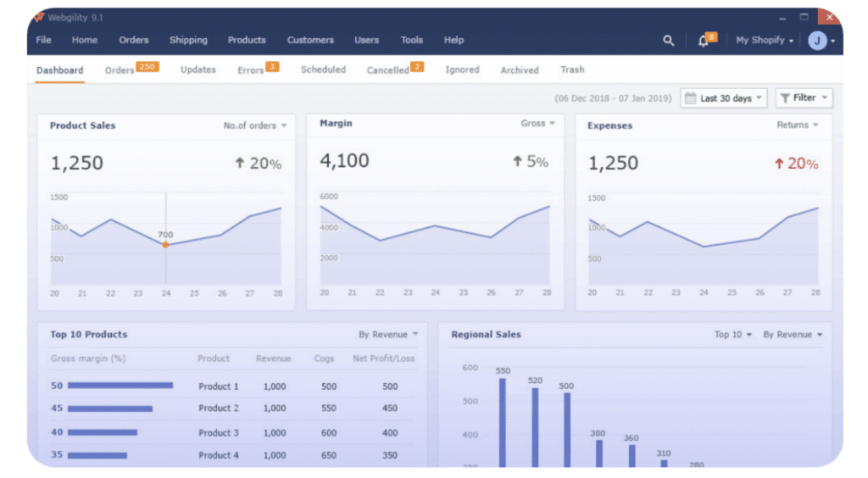Switch to the Cancelled tab
The height and width of the screenshot is (478, 868).
[388, 70]
